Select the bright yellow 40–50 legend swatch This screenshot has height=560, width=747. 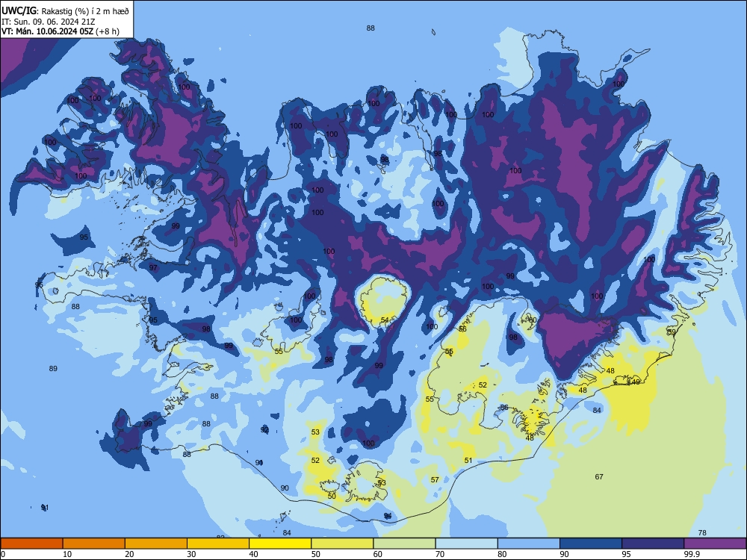coord(280,544)
